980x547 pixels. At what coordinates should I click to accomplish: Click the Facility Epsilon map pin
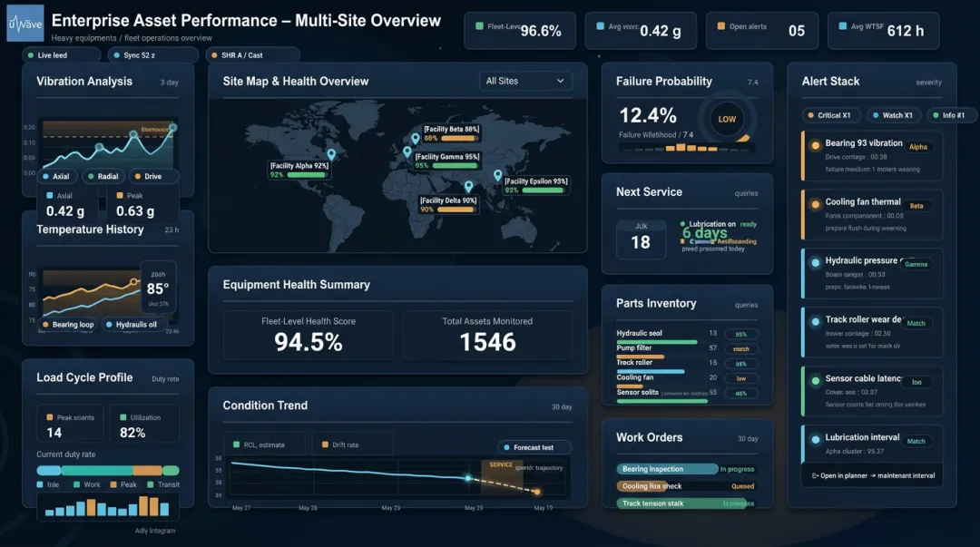[497, 176]
